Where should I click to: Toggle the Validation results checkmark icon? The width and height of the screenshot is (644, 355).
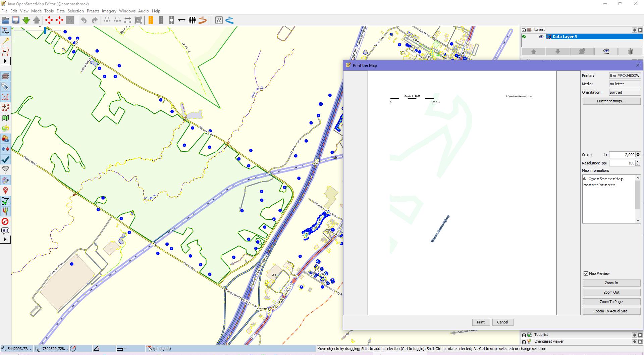pos(5,159)
